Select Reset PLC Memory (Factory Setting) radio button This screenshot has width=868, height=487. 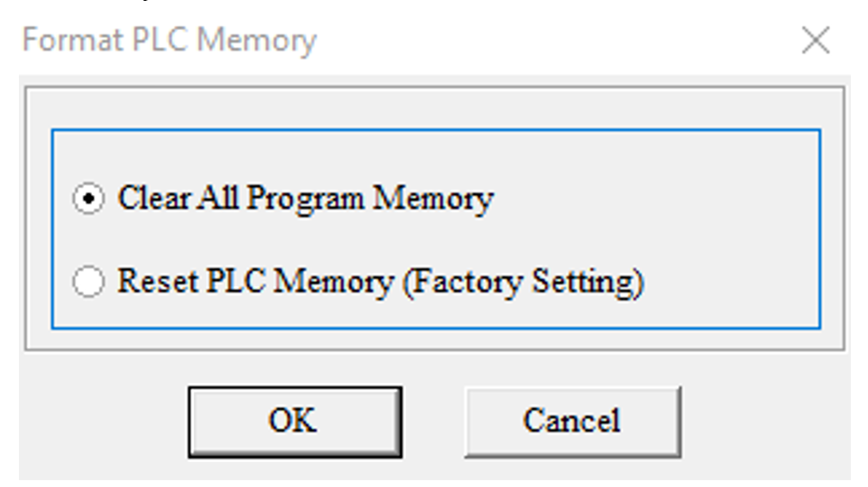[88, 282]
